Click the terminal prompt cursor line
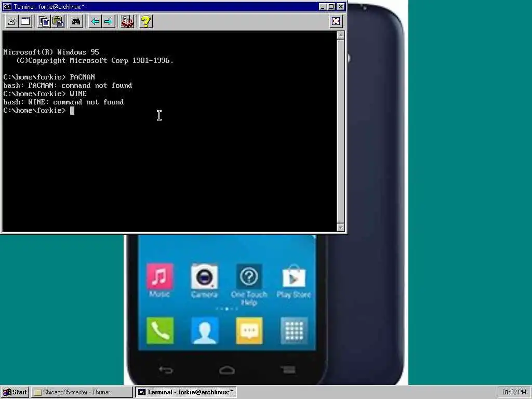 [x=38, y=110]
